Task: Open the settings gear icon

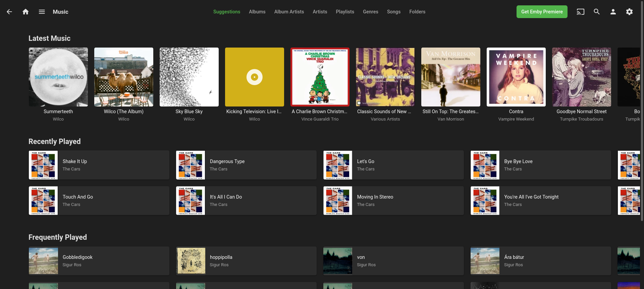Action: (629, 12)
